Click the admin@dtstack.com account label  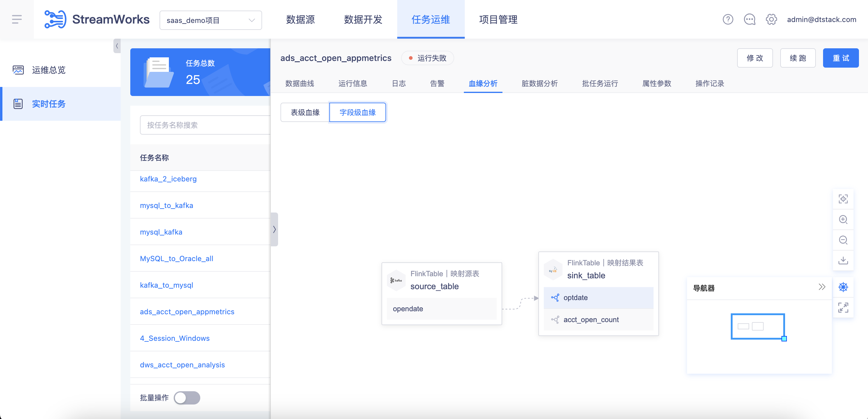click(x=822, y=20)
